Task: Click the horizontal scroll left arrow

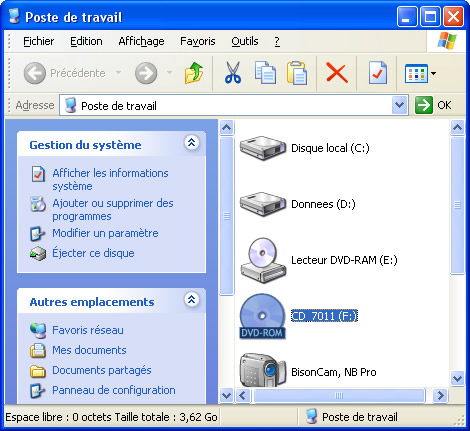Action: (x=242, y=396)
